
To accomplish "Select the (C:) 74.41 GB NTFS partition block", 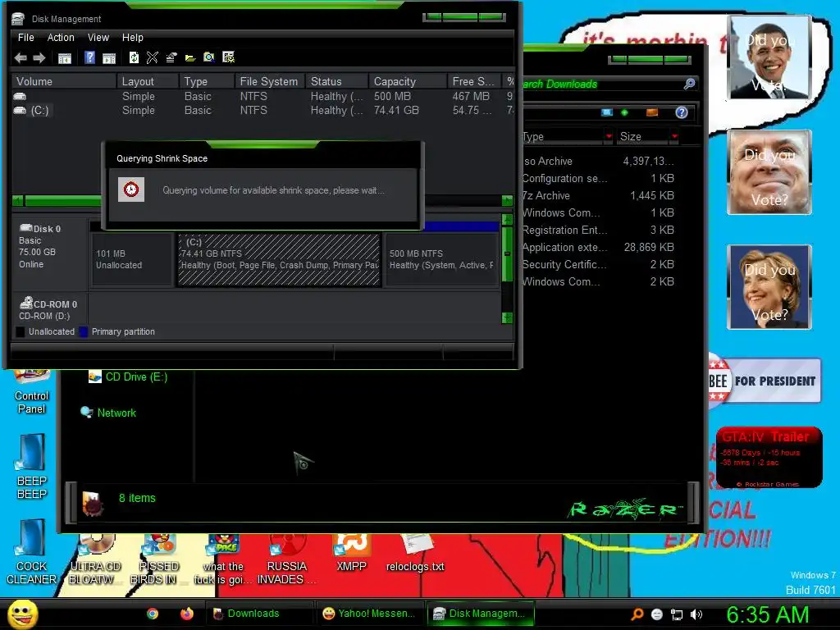I will 279,259.
